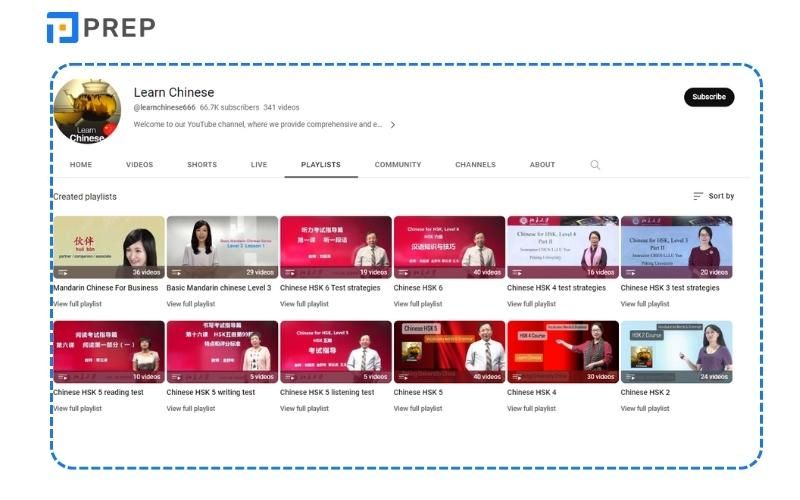This screenshot has width=800, height=500.
Task: Open Mandarin Chinese For Business playlist thumbnail
Action: coord(109,247)
